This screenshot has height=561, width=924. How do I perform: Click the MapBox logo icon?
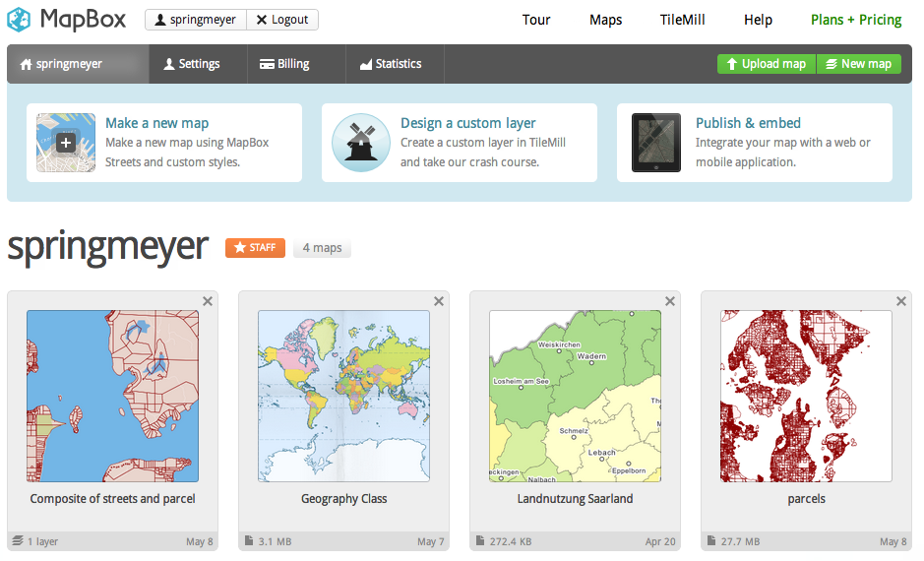point(19,20)
